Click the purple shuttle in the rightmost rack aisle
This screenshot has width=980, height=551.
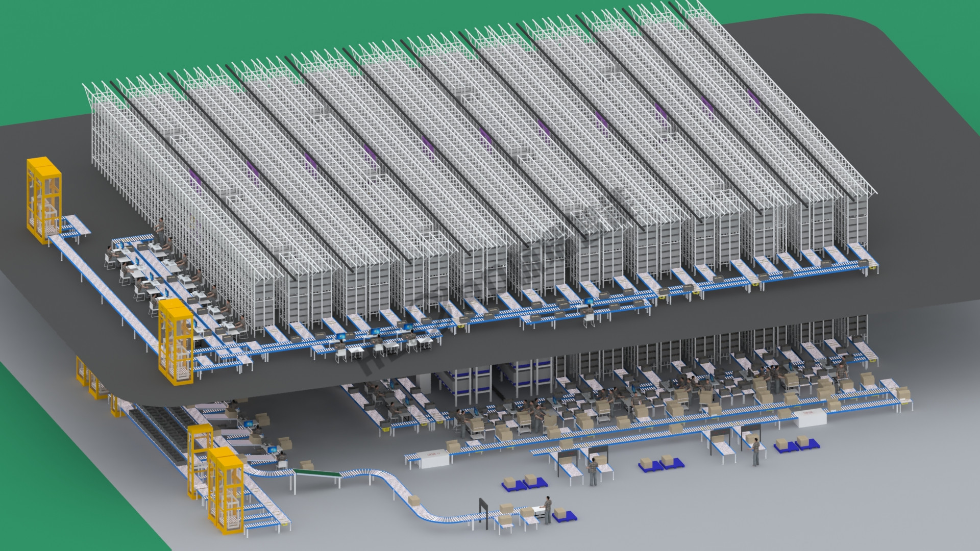(x=753, y=97)
